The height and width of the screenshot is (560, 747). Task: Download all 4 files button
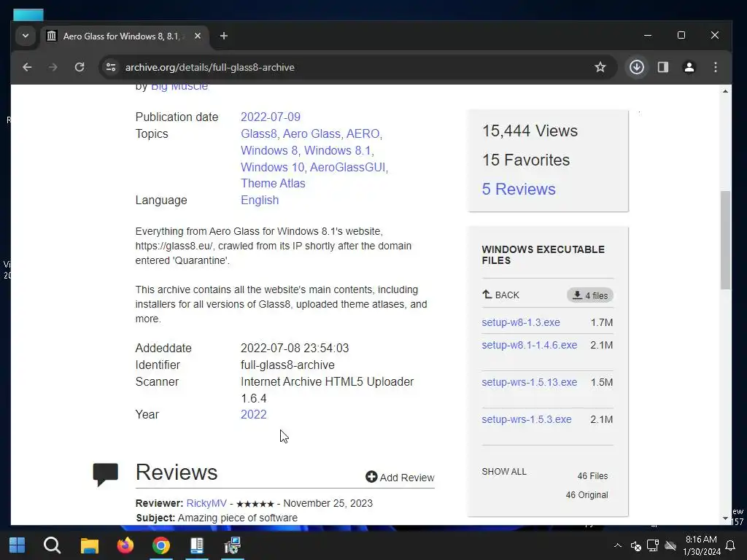tap(589, 295)
